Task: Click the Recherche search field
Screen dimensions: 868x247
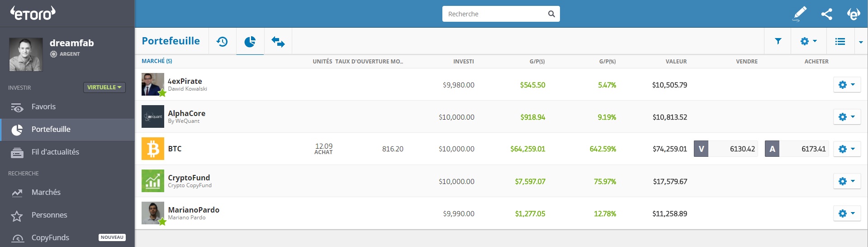Action: point(495,14)
